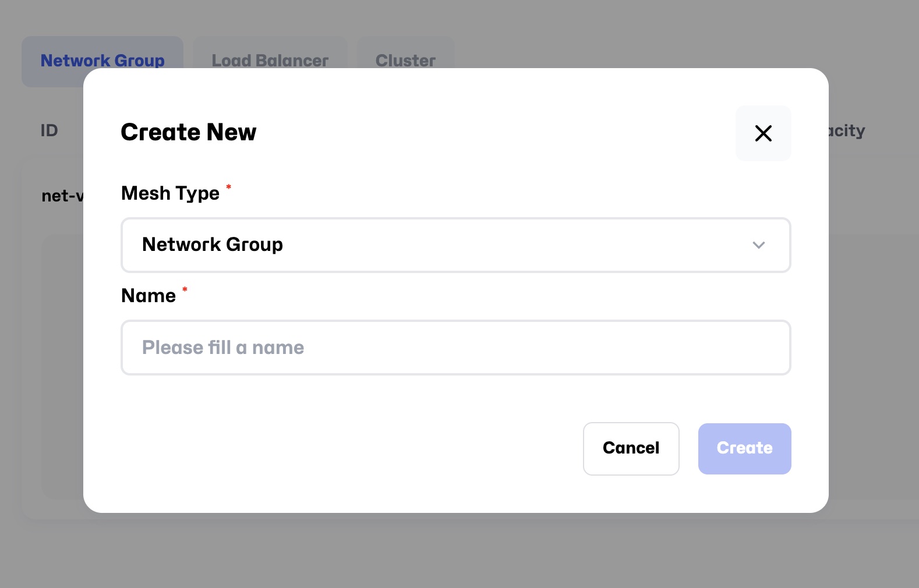Screen dimensions: 919x588
Task: Select the net-v row entry in the table
Action: [62, 196]
